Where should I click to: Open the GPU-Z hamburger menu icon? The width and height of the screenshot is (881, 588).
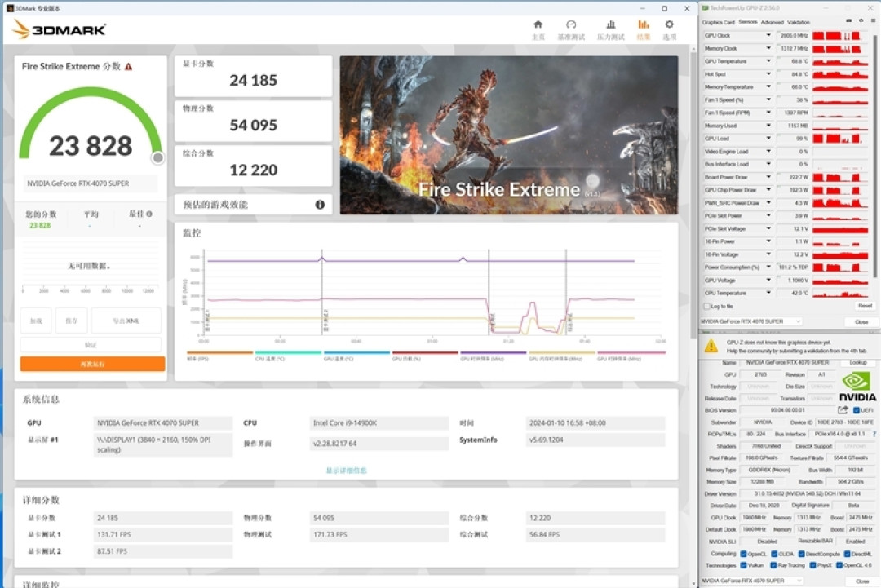tap(873, 20)
